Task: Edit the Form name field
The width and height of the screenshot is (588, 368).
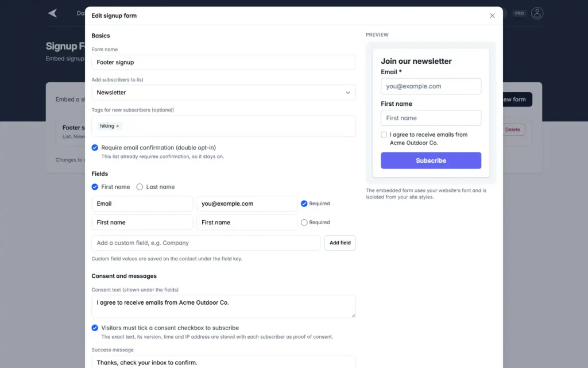Action: pos(223,62)
